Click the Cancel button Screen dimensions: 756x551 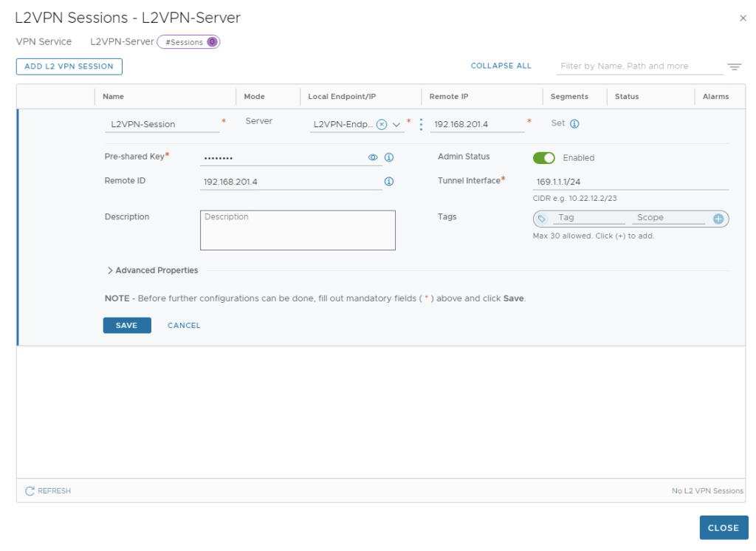184,326
